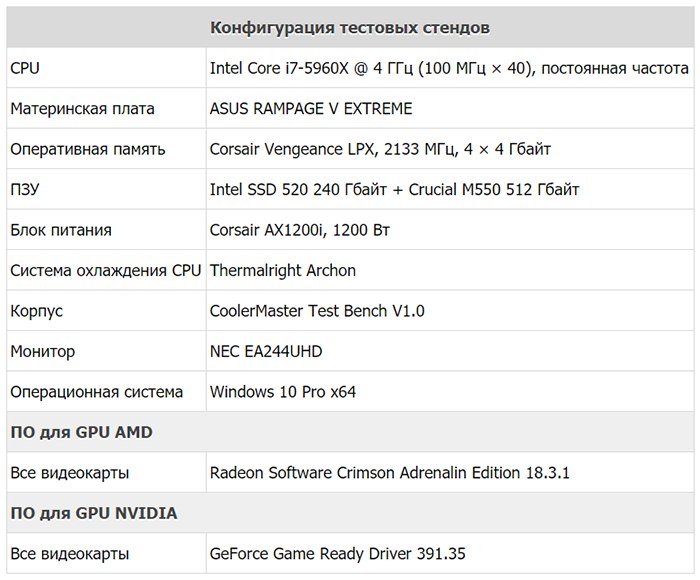Image resolution: width=700 pixels, height=580 pixels.
Task: Click the 'Операционная система' label
Action: (x=97, y=392)
